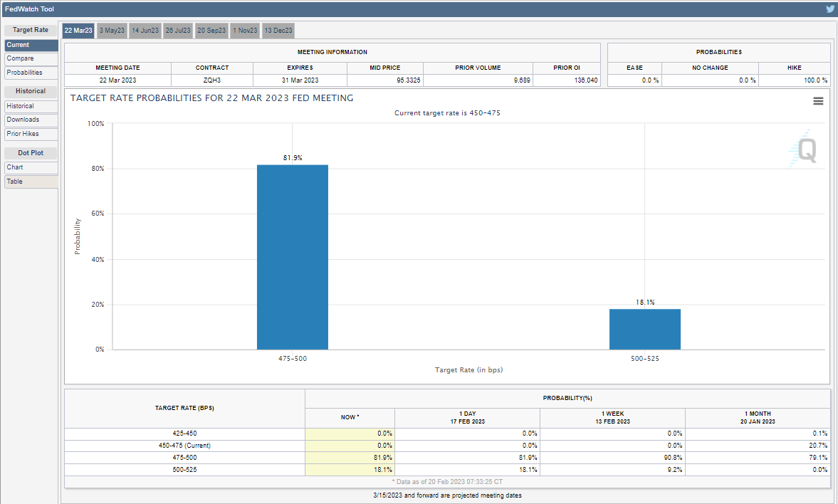Open Prior Hikes page
Screen dimensions: 838x504
pyautogui.click(x=31, y=134)
